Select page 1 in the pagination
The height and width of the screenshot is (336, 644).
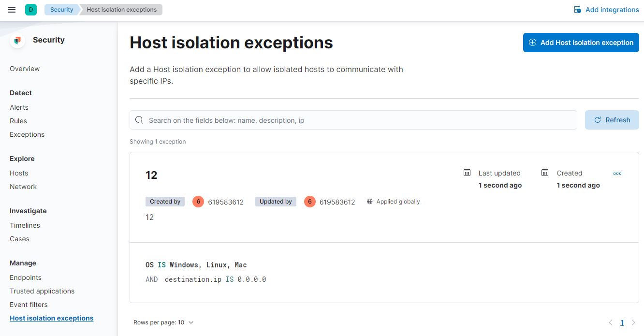[622, 322]
